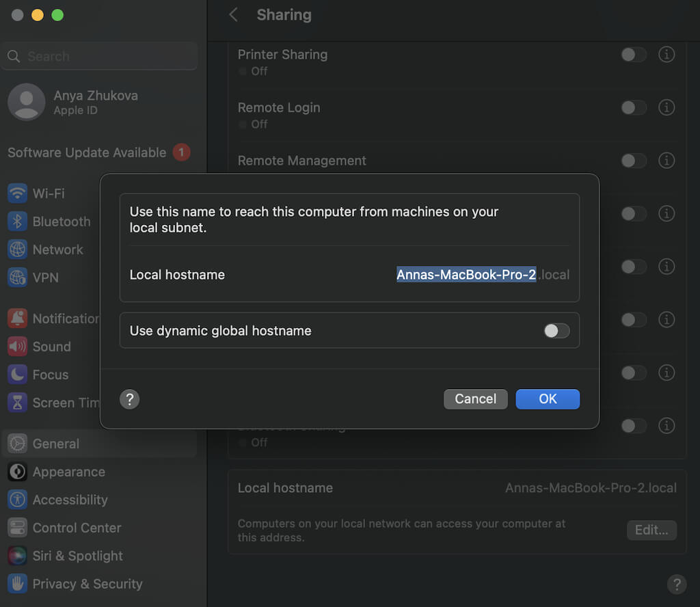Click the Anya Zhukova Apple ID avatar
The height and width of the screenshot is (607, 700).
[27, 102]
